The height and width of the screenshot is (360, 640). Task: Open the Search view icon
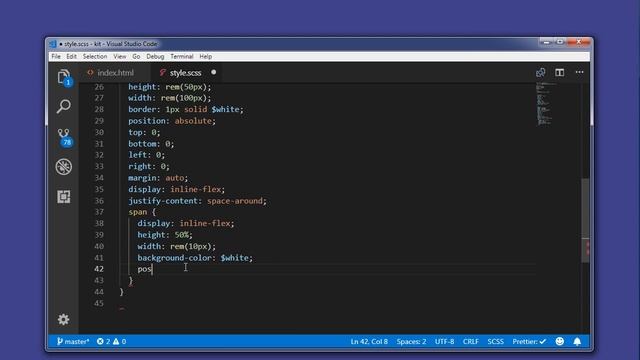[x=64, y=106]
